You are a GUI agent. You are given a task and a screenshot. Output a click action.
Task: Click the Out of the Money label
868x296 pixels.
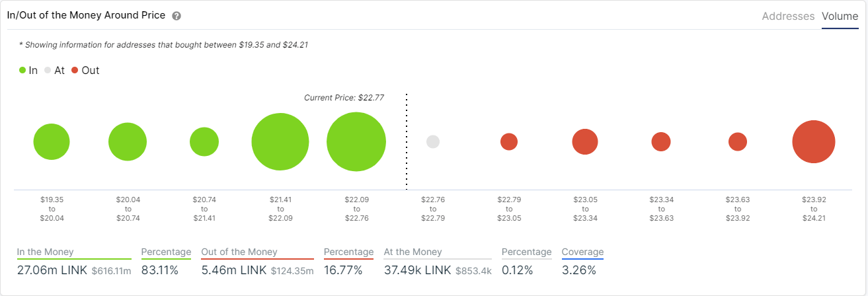coord(239,252)
